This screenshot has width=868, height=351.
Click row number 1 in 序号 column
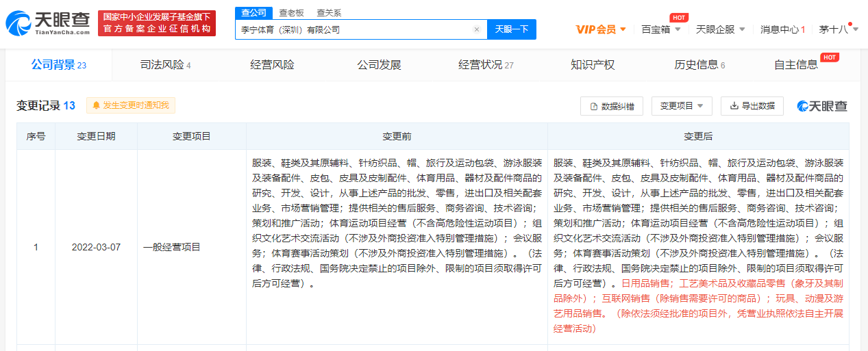(x=36, y=247)
